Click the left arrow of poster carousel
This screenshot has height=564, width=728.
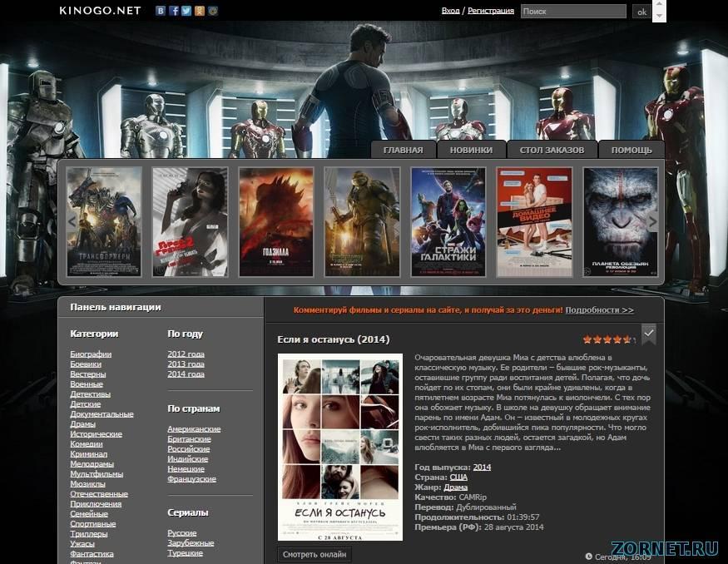pyautogui.click(x=72, y=221)
